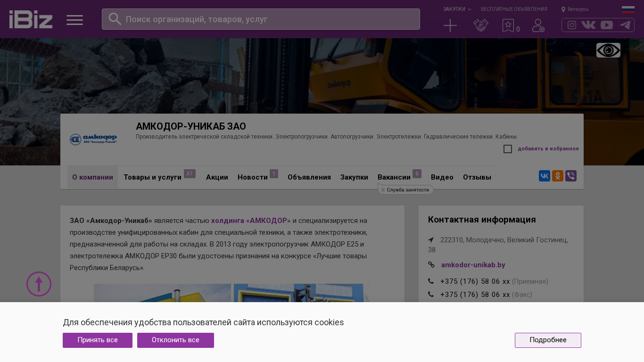This screenshot has width=644, height=362.
Task: Open the VK icon in header
Action: point(588,25)
